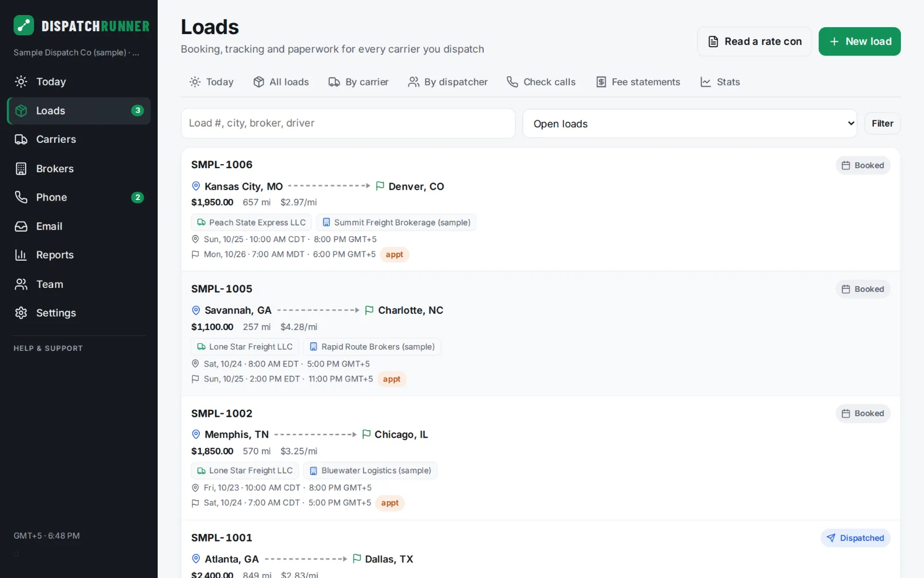The height and width of the screenshot is (578, 924).
Task: Click Denver destination flag icon
Action: (380, 186)
